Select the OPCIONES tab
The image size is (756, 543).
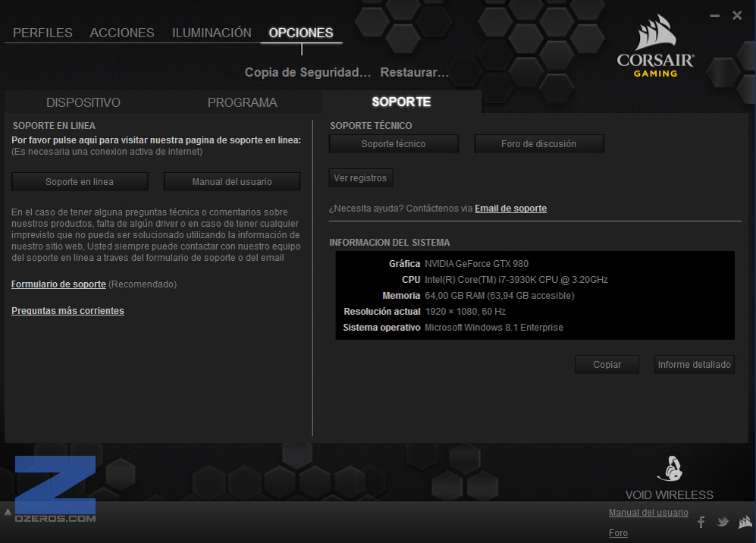(301, 33)
